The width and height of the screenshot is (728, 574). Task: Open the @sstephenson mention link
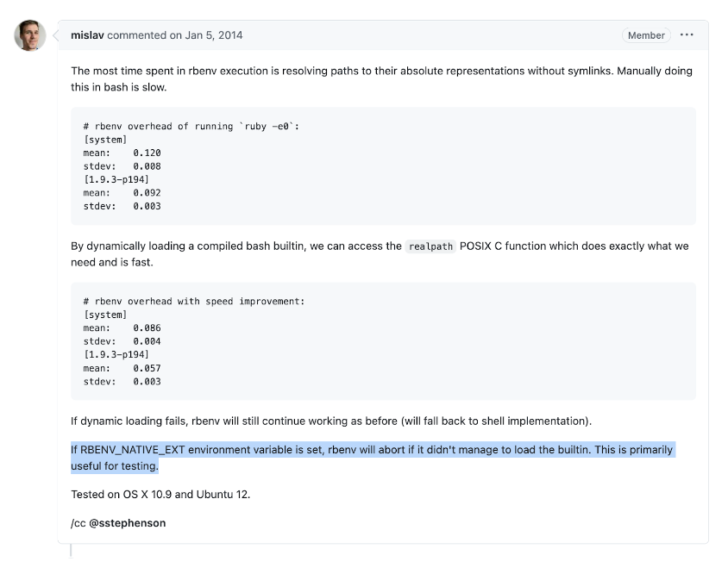coord(127,523)
